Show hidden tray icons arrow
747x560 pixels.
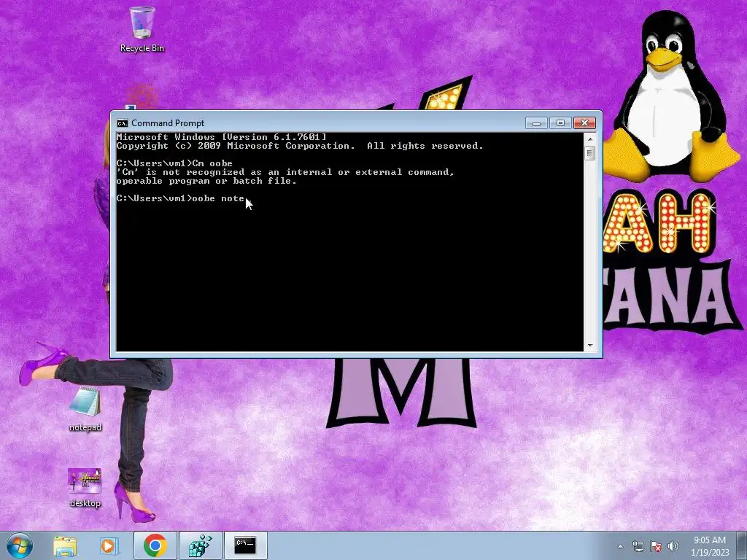620,546
